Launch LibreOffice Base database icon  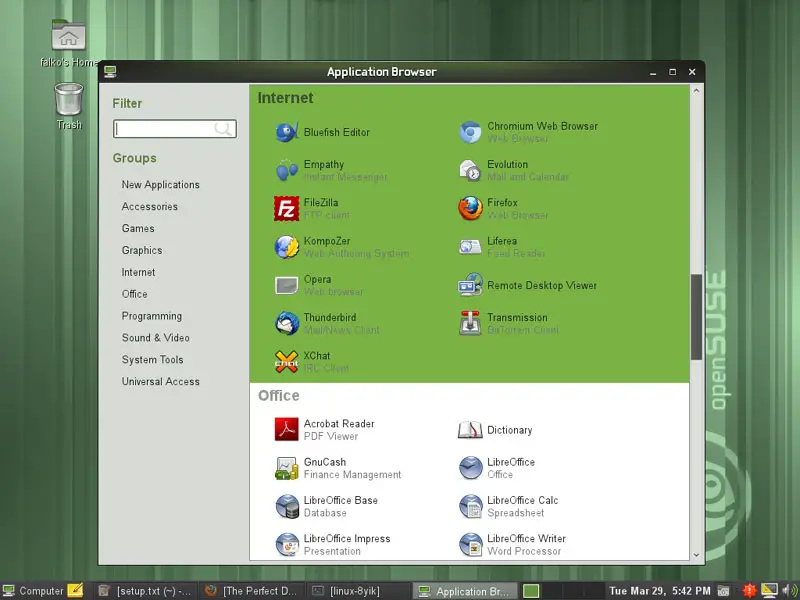(287, 506)
